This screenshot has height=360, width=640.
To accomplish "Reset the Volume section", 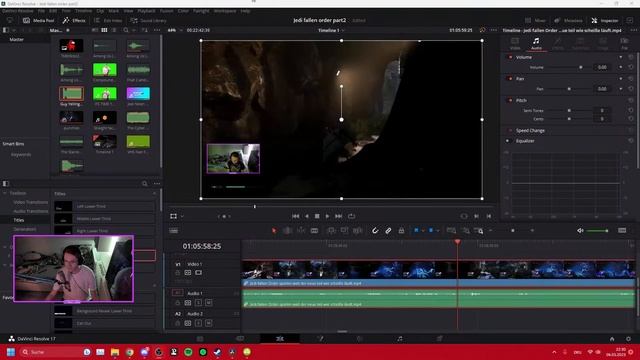I will tap(631, 57).
